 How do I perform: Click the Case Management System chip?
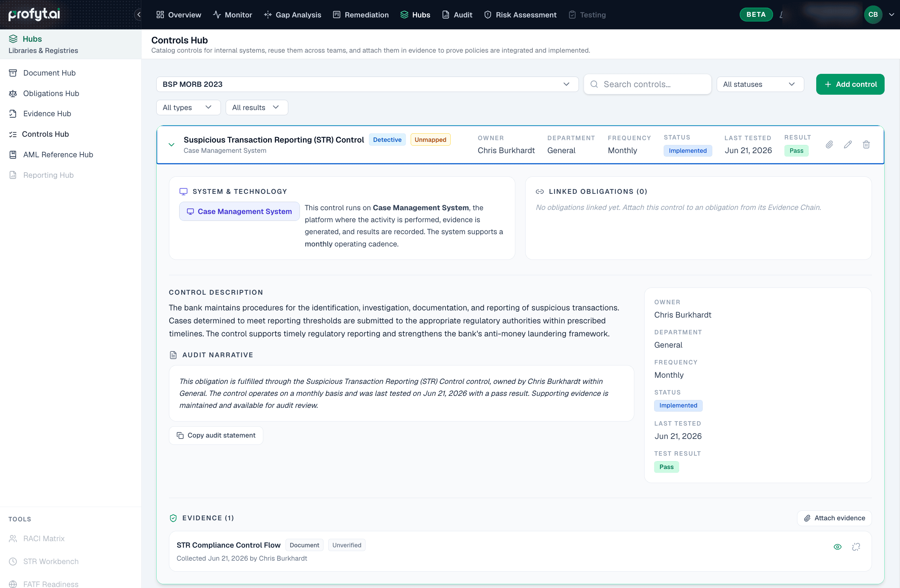tap(239, 211)
